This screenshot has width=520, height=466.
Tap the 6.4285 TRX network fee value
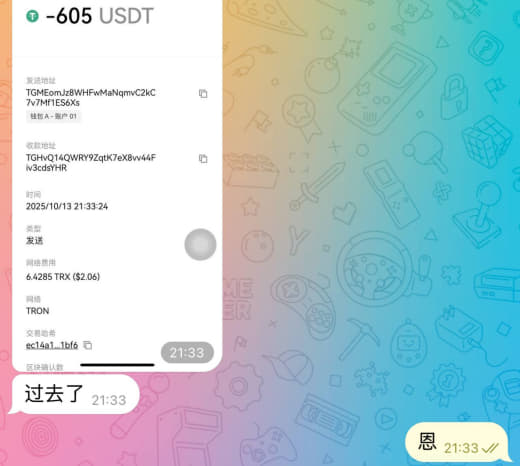coord(63,277)
